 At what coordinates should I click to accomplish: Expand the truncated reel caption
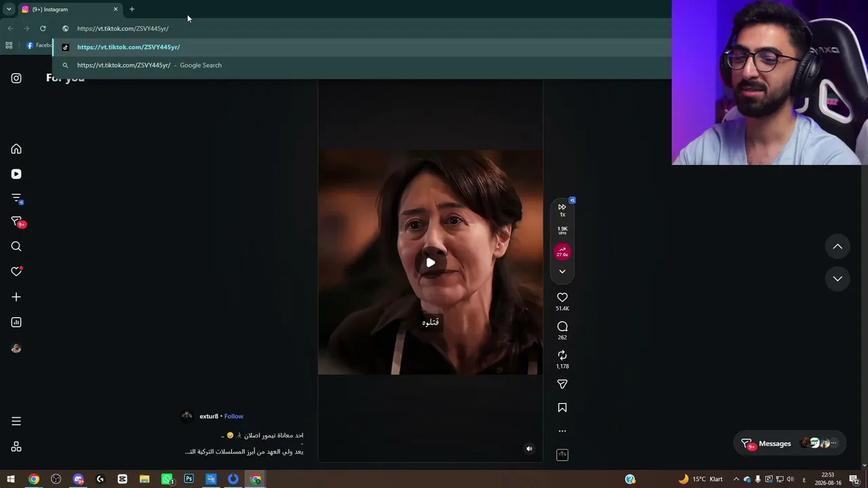click(x=244, y=451)
